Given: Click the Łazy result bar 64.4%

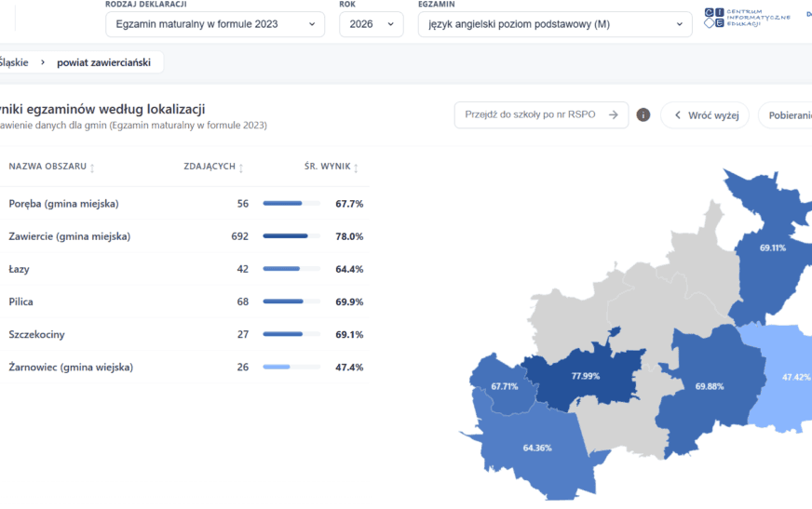Looking at the screenshot, I should coord(291,269).
